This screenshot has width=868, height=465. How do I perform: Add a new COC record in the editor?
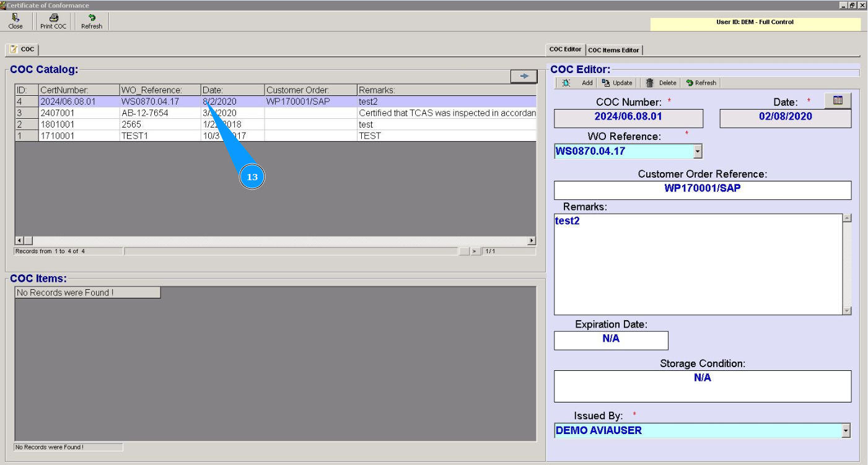pos(578,83)
